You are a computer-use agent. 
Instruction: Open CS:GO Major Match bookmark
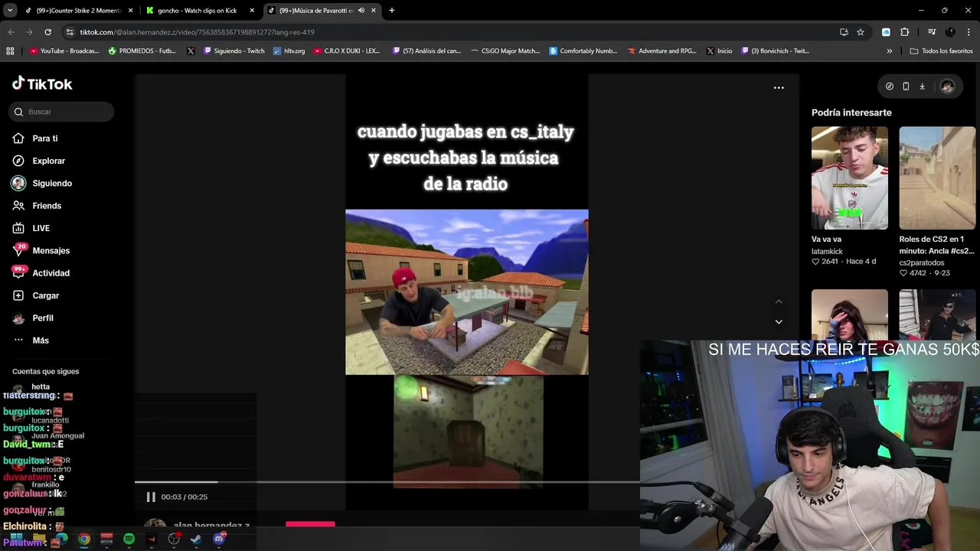pyautogui.click(x=505, y=51)
